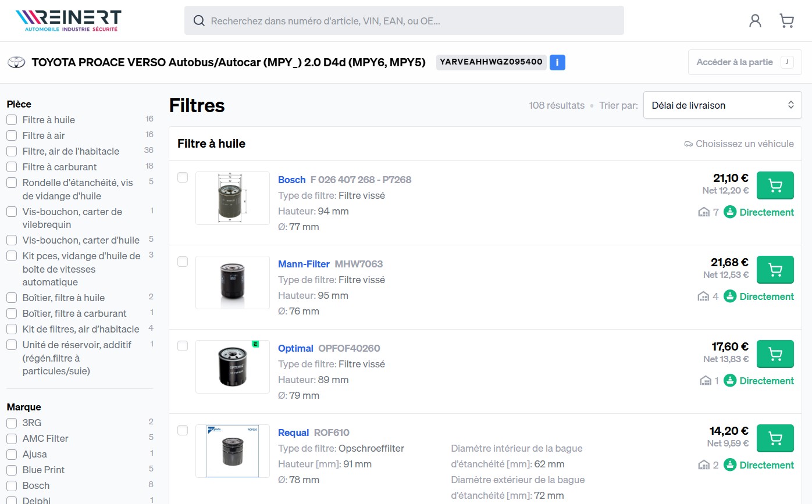Select the Optimal OPFOF40260 row checkbox
812x504 pixels.
[183, 346]
